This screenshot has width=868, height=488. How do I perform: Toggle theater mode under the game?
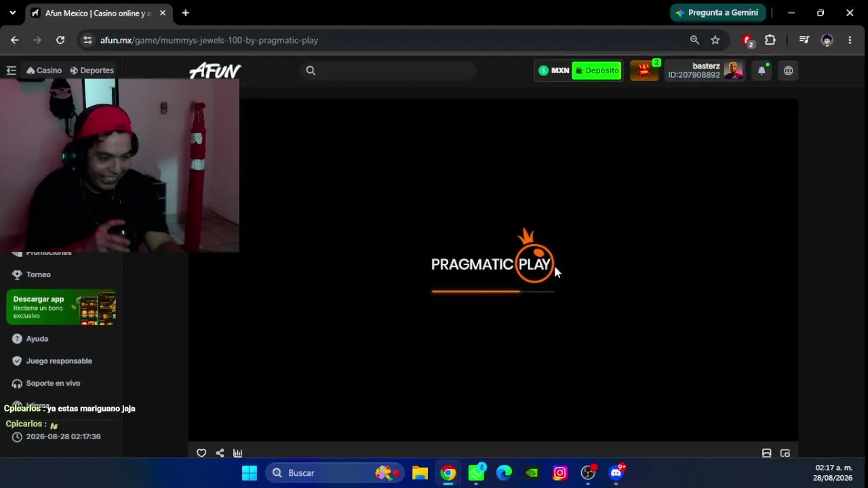(x=766, y=453)
